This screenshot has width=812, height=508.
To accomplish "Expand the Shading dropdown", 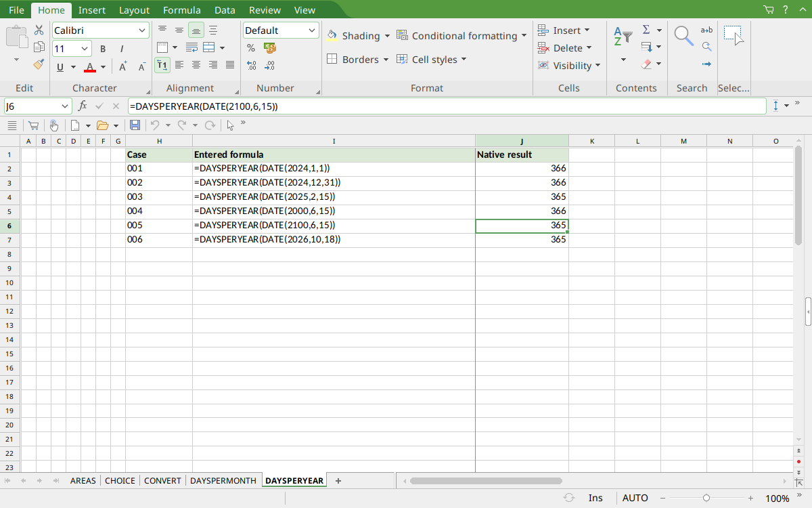I will coord(387,36).
